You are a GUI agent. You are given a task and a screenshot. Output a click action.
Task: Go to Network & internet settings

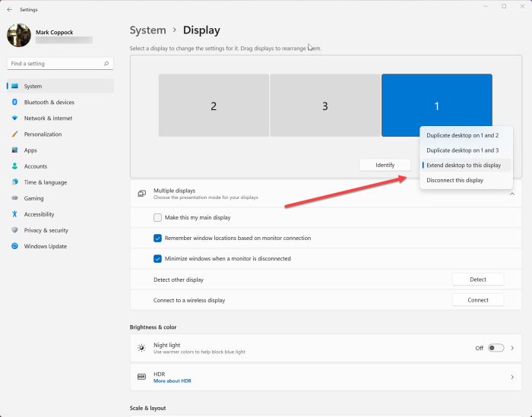60,118
